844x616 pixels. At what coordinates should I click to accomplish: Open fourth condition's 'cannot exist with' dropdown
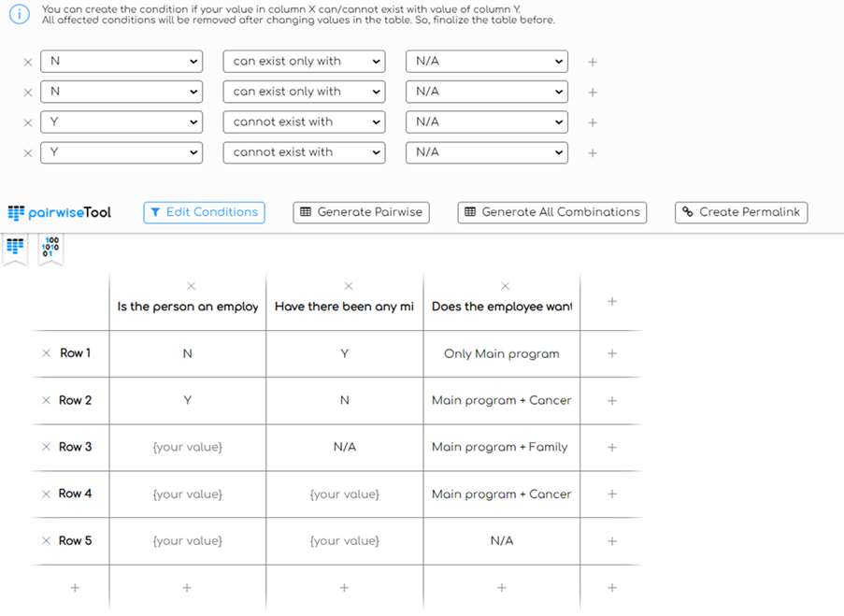click(x=304, y=152)
